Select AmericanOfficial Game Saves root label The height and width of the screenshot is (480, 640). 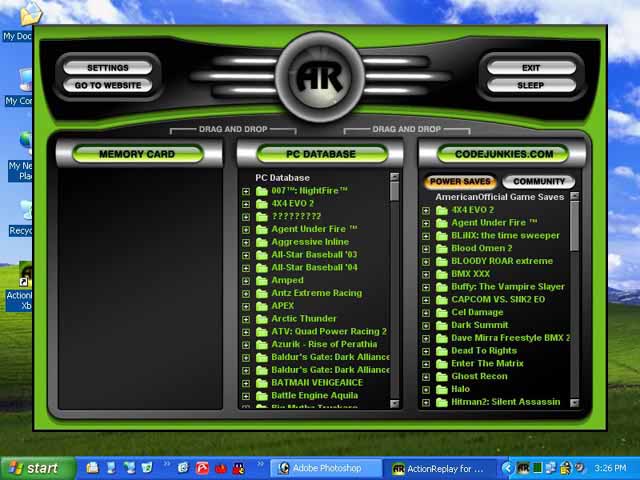(500, 197)
